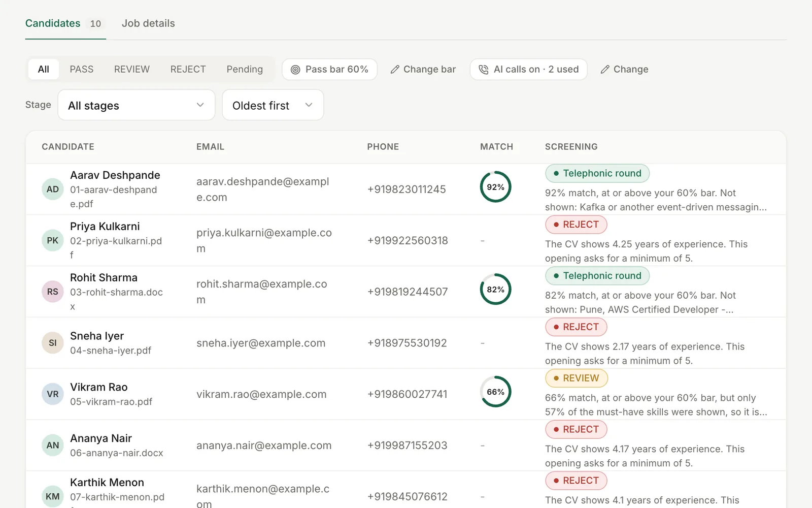Show Pending candidates
The height and width of the screenshot is (508, 812).
point(245,69)
